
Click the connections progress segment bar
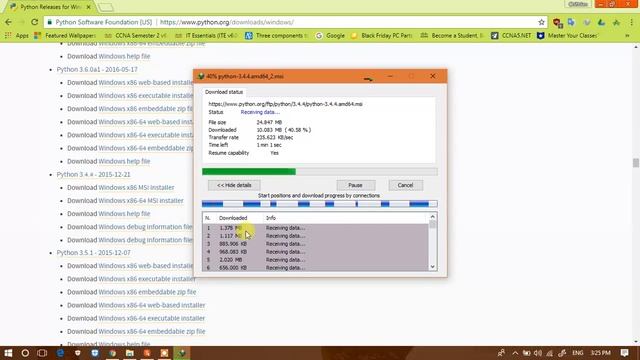320,204
